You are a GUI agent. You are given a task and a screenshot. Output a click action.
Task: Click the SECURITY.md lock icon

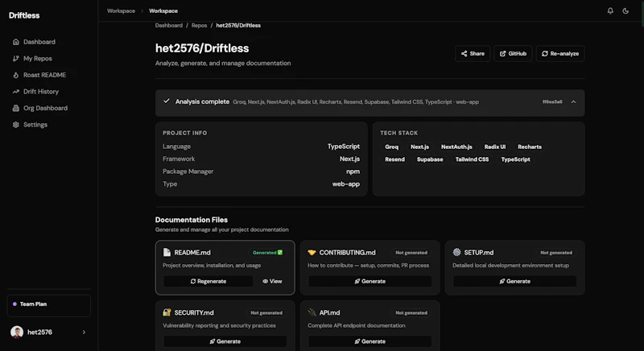tap(167, 312)
